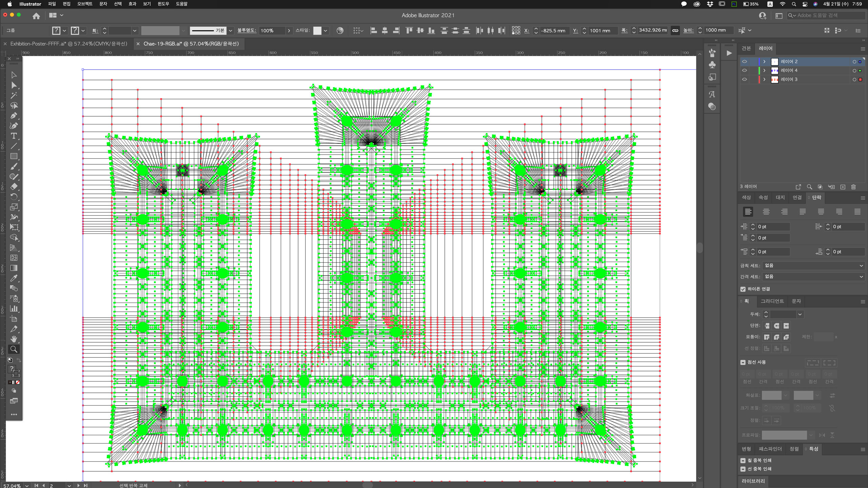
Task: Click the delete layer trash icon
Action: (x=853, y=187)
